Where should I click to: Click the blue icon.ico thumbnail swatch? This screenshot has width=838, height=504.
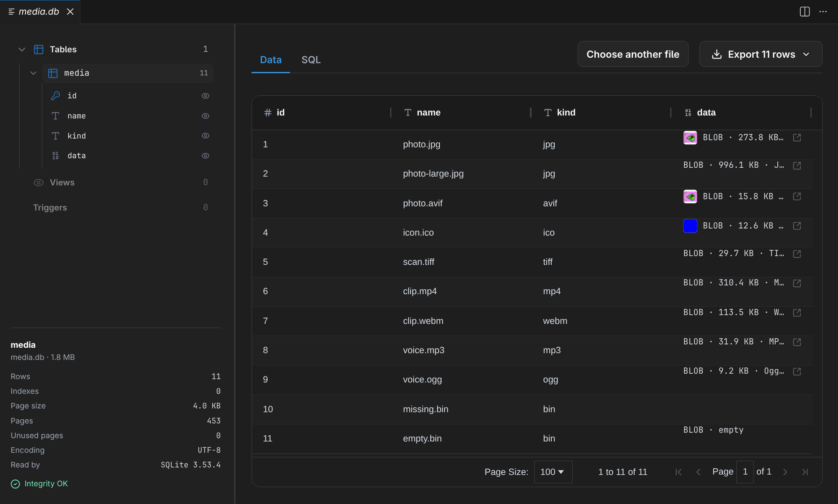690,226
